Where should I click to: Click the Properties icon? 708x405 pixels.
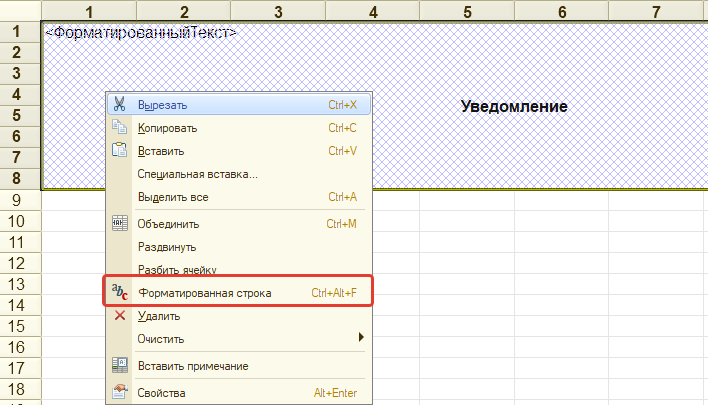(x=120, y=392)
